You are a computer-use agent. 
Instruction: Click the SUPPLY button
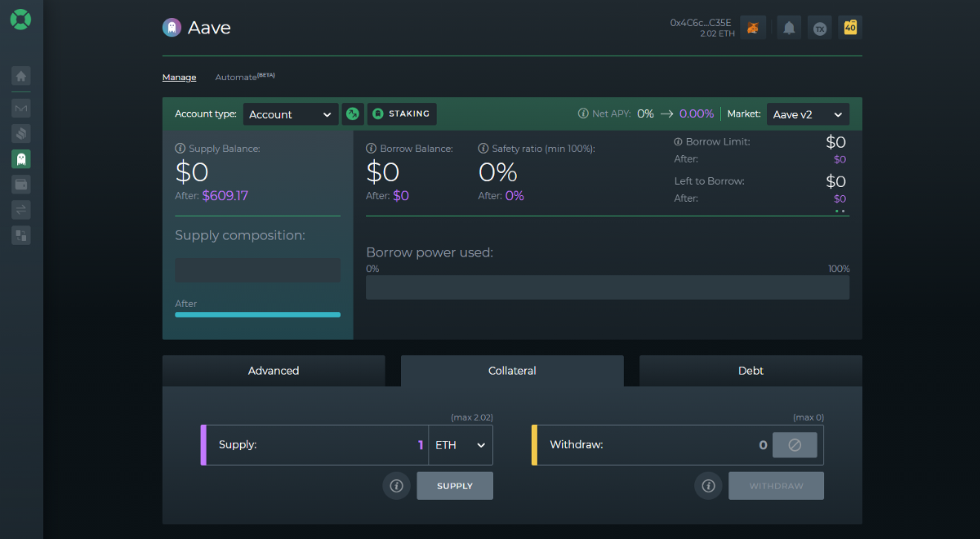(455, 486)
